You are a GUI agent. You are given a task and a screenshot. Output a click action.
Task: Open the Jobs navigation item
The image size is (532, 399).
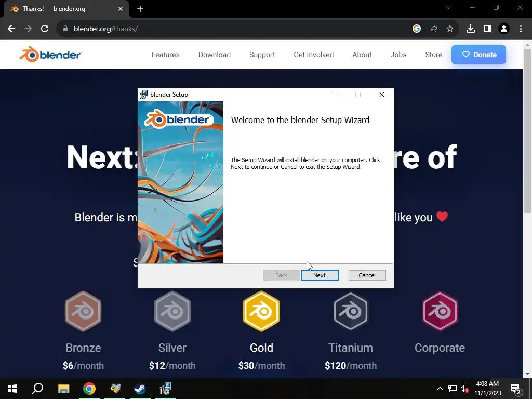(x=398, y=55)
